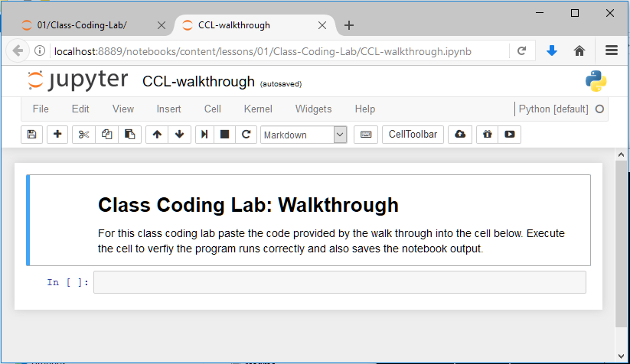Screen dimensions: 630x364
Task: Click the copy selected cells icon
Action: click(107, 135)
